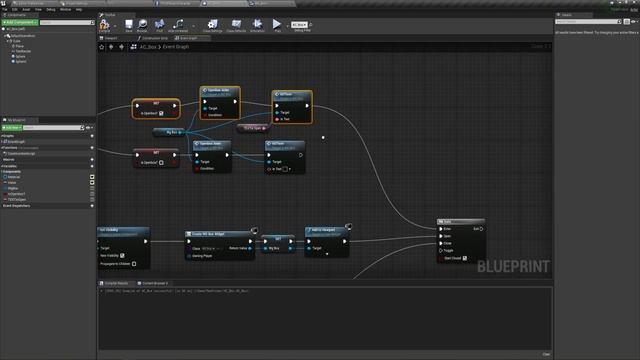Screen dimensions: 640x360
Task: Click the green Add Component button
Action: tap(20, 22)
